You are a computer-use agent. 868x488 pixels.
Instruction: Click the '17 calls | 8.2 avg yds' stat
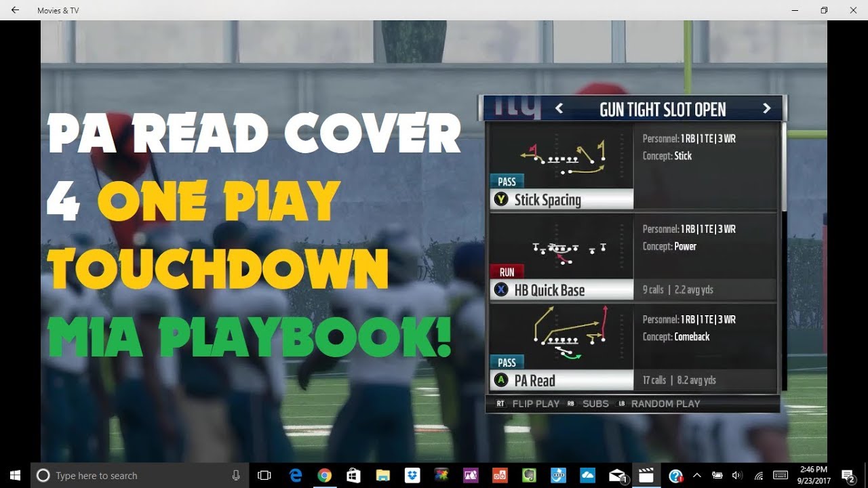[x=679, y=380]
